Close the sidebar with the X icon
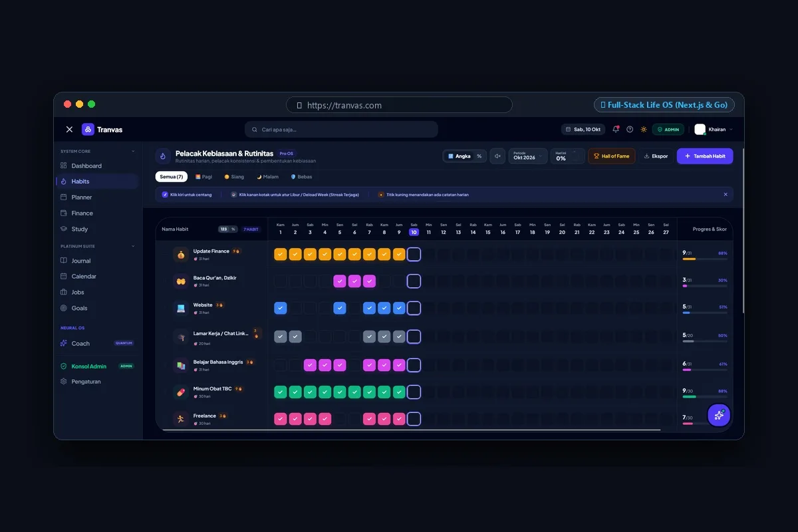798x532 pixels. 69,129
